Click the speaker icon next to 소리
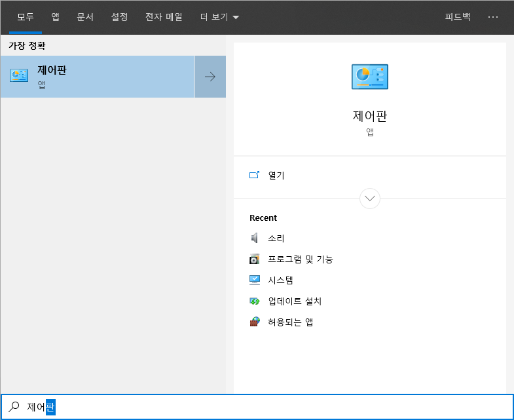The height and width of the screenshot is (420, 514). pyautogui.click(x=254, y=238)
